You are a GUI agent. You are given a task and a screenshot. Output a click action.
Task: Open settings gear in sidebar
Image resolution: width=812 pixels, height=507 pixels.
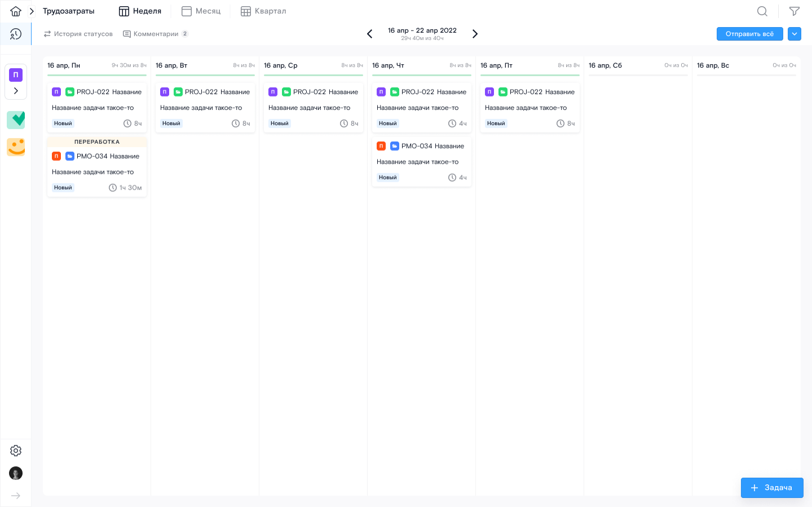click(x=16, y=451)
